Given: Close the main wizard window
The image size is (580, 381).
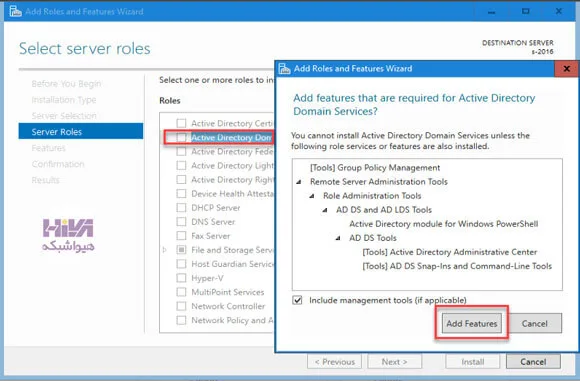Looking at the screenshot, I should (x=559, y=11).
